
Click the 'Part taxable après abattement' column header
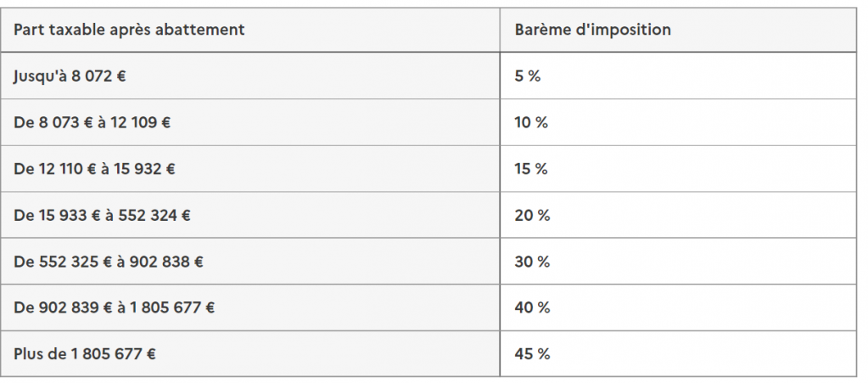[x=250, y=30]
